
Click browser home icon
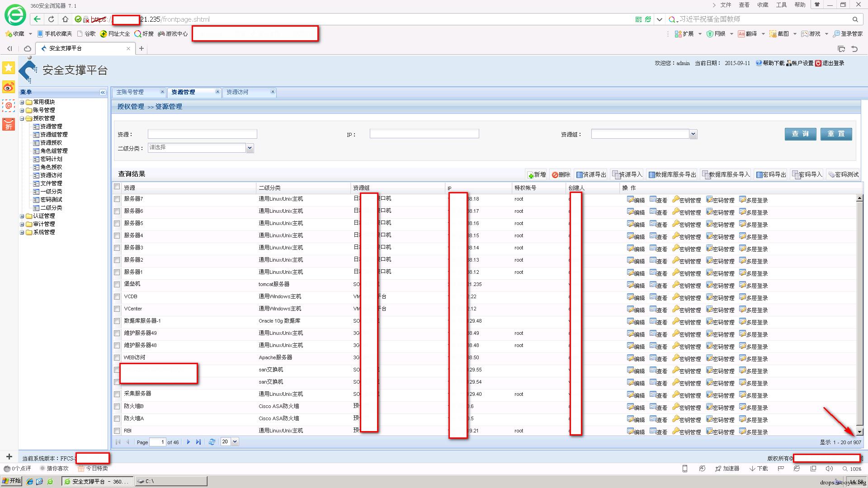click(65, 19)
